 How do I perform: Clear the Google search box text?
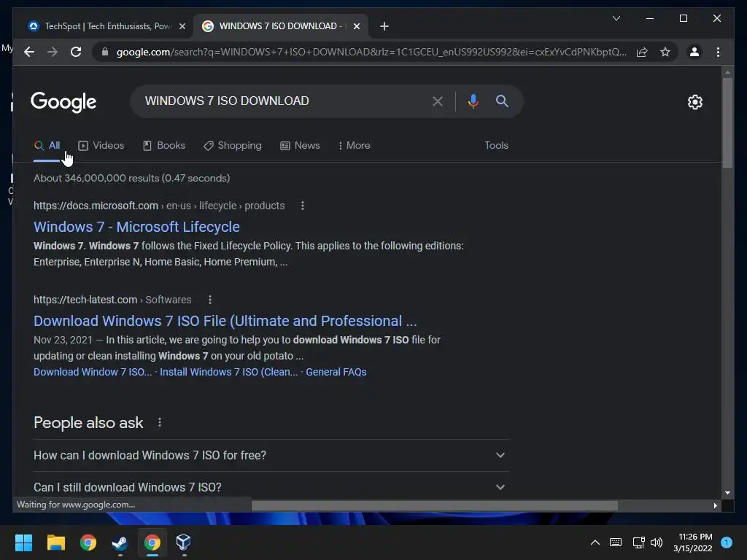[438, 101]
